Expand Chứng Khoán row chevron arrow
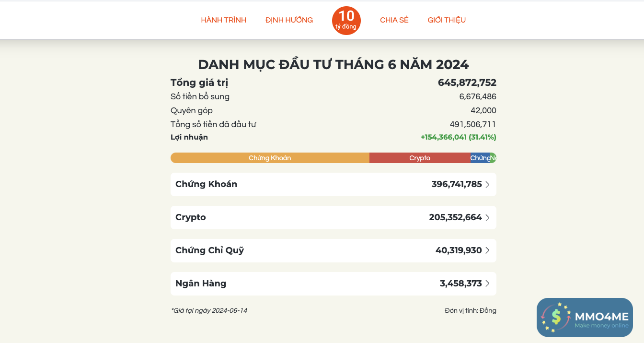The height and width of the screenshot is (343, 644). [488, 185]
